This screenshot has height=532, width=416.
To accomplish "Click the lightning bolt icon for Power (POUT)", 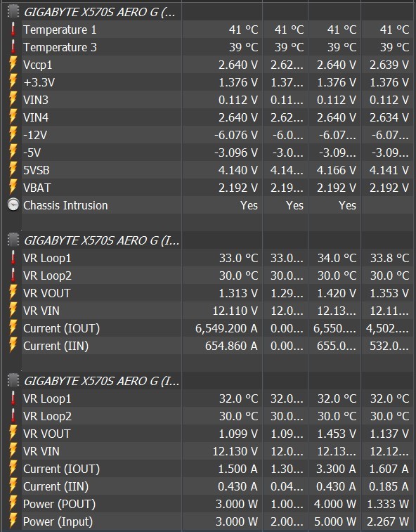I will (13, 504).
